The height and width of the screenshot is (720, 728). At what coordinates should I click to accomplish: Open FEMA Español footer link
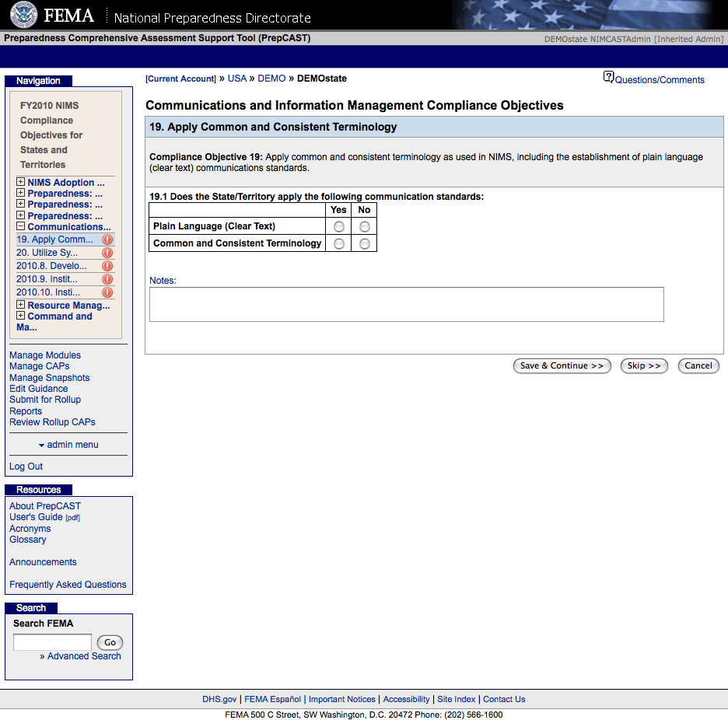pos(272,699)
